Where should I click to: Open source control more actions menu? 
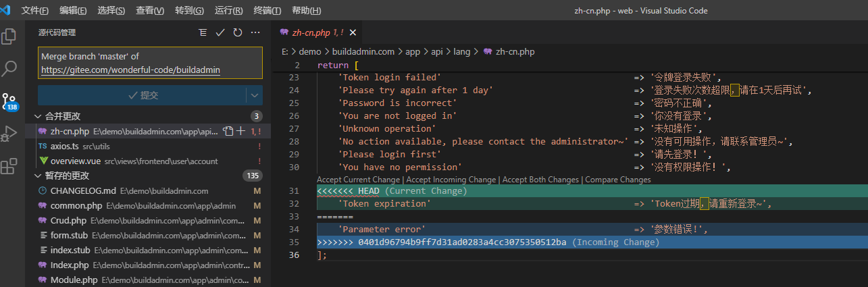pyautogui.click(x=255, y=32)
